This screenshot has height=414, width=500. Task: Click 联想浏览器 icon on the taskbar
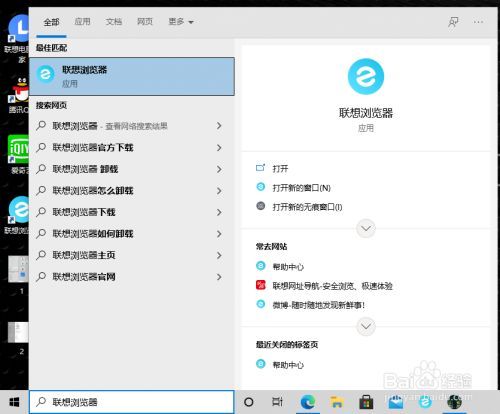click(x=425, y=402)
